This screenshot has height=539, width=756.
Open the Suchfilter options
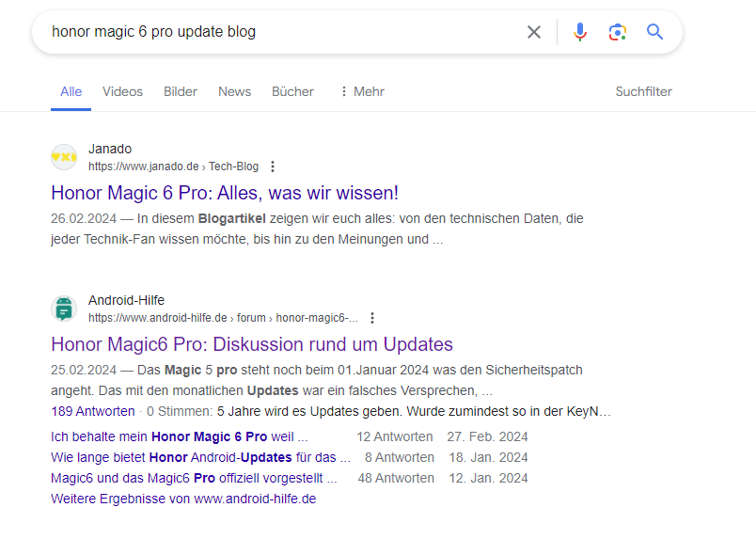[644, 91]
